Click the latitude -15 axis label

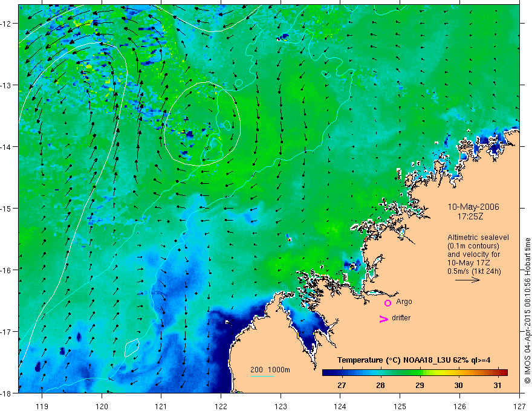pyautogui.click(x=6, y=208)
